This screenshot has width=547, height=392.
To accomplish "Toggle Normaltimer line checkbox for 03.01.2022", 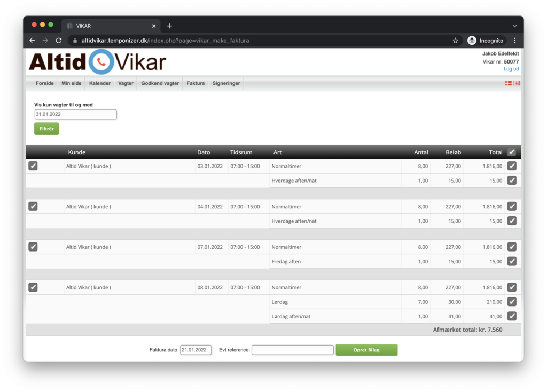I will [x=512, y=166].
